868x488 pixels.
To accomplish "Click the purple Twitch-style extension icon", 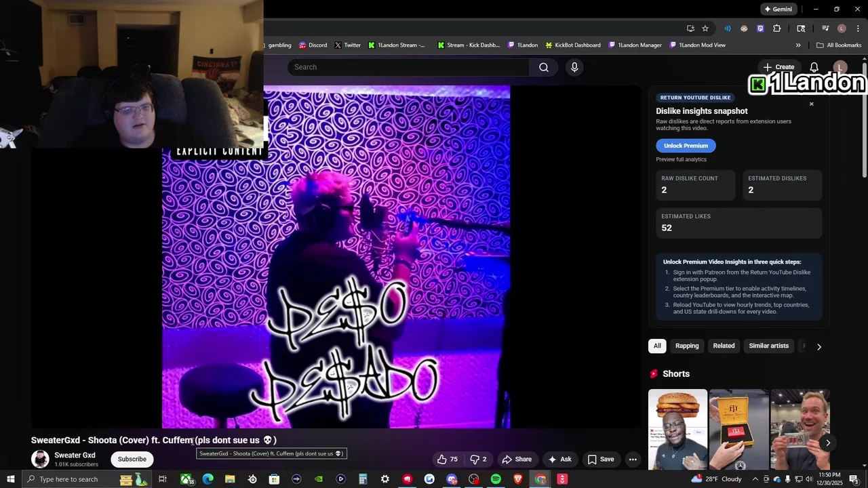I will [760, 28].
